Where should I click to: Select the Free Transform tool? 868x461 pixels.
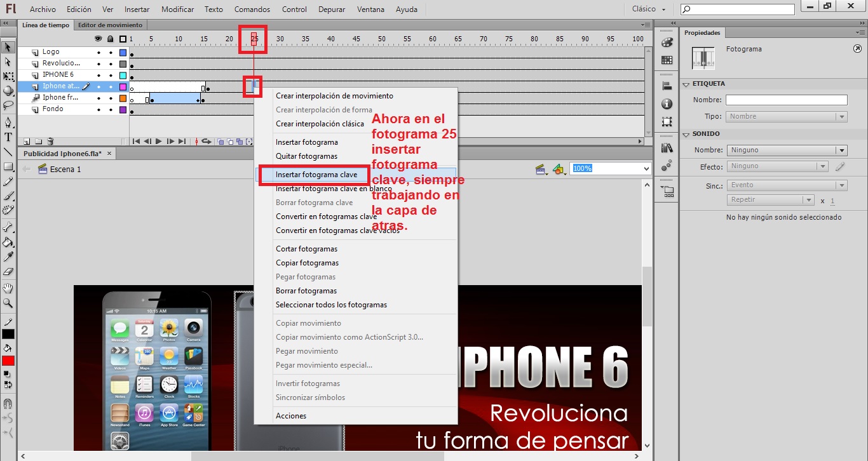tap(8, 77)
